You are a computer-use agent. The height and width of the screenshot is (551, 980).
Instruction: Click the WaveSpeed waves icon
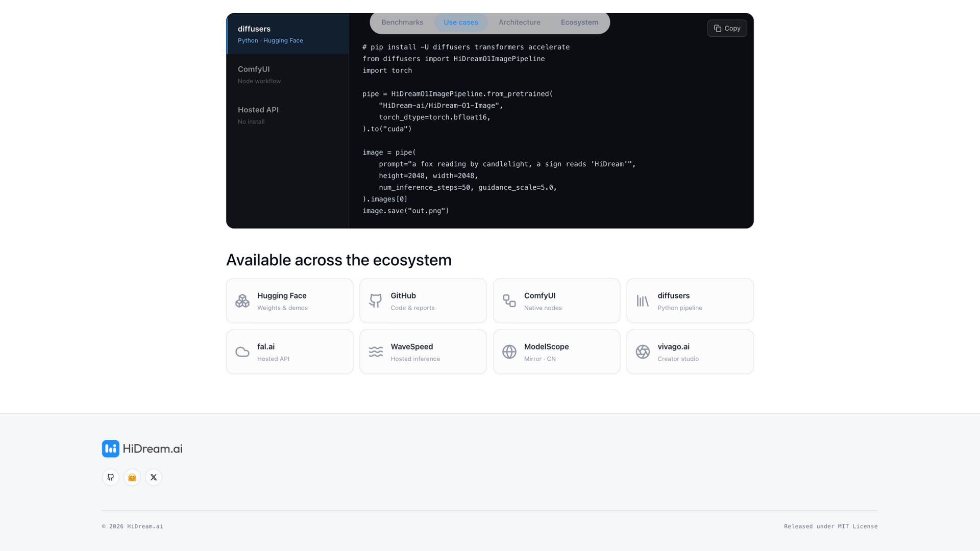pos(376,352)
